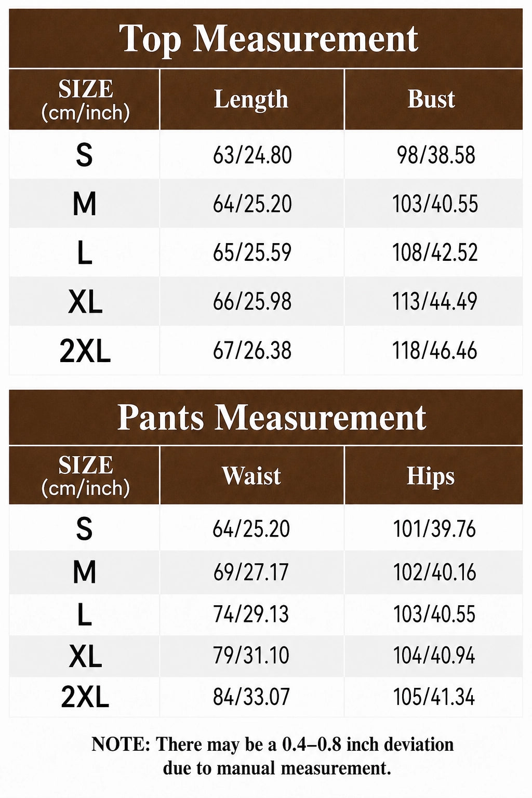
Task: Click the 108/42.52 bust value
Action: pos(435,252)
